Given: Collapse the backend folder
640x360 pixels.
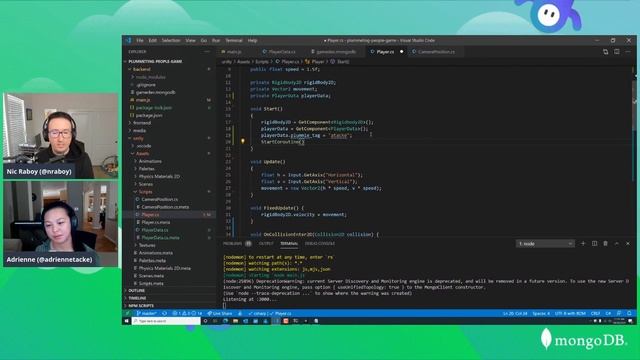Looking at the screenshot, I should click(142, 69).
